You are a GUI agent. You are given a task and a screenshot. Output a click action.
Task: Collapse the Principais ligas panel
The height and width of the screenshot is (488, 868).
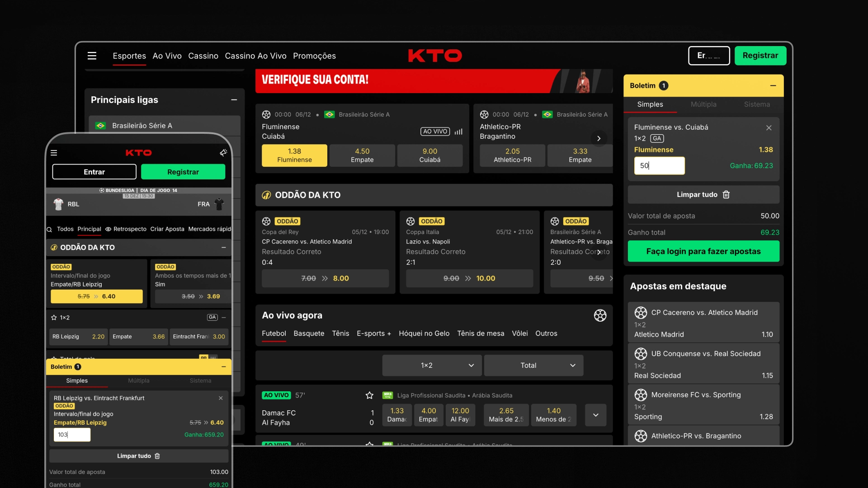tap(234, 100)
